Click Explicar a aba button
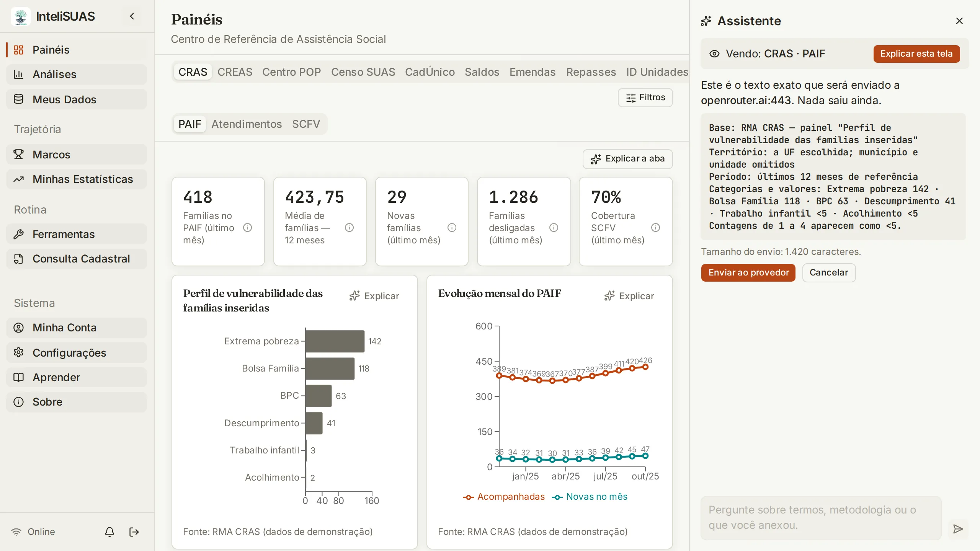980x551 pixels. [x=628, y=159]
